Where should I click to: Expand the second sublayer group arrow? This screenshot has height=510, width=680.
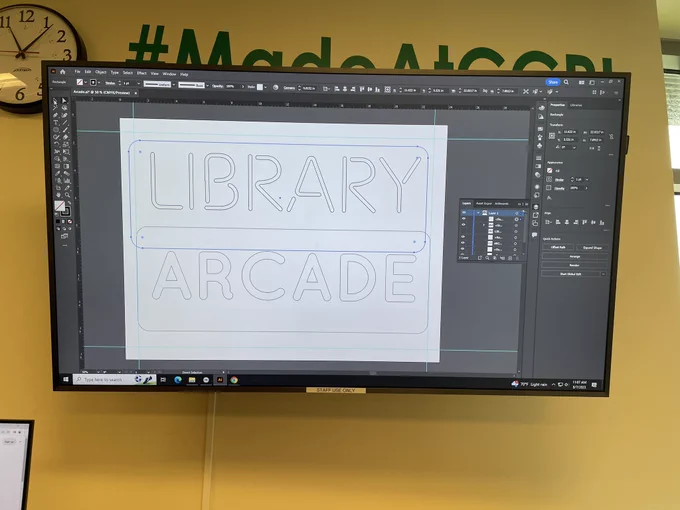click(x=484, y=225)
